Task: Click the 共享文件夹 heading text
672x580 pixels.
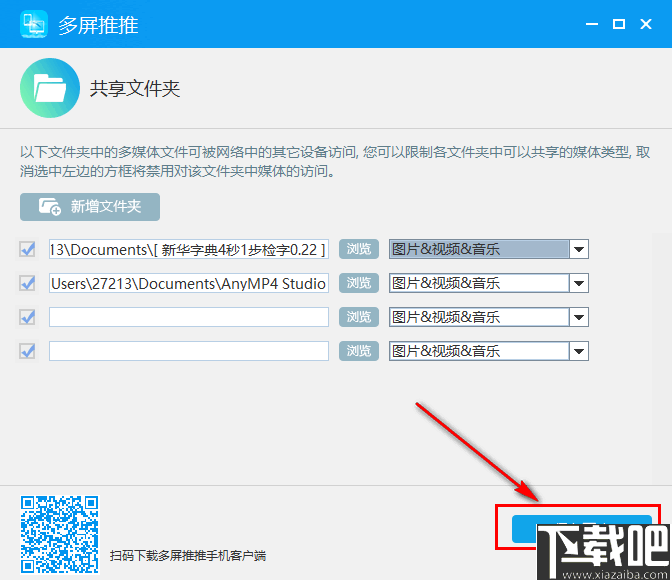Action: [135, 89]
